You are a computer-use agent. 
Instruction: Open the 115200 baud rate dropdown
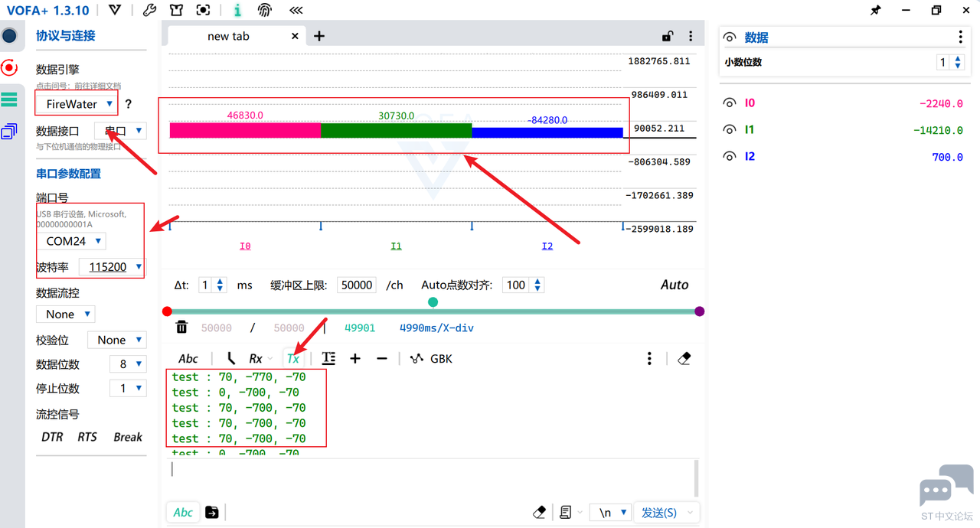coord(115,267)
